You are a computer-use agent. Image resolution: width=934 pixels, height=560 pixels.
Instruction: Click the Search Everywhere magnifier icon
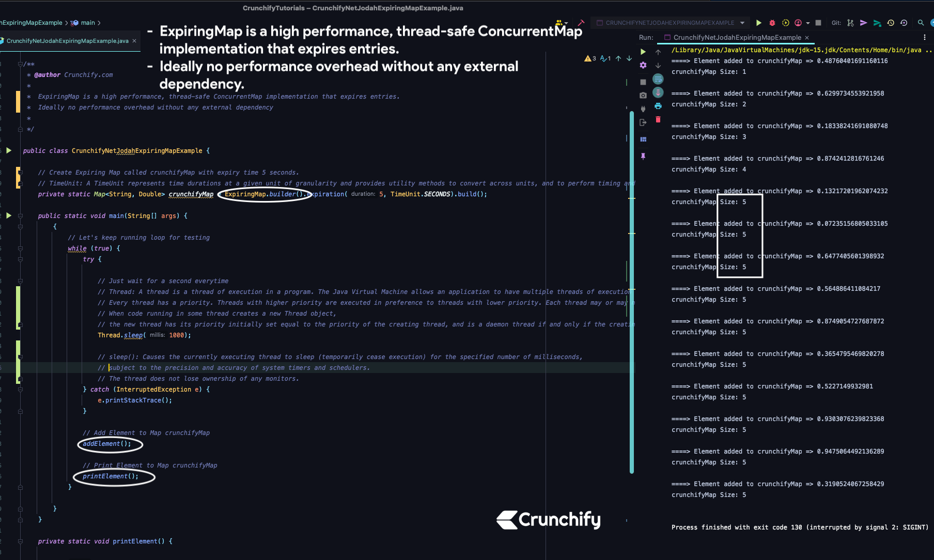coord(922,23)
